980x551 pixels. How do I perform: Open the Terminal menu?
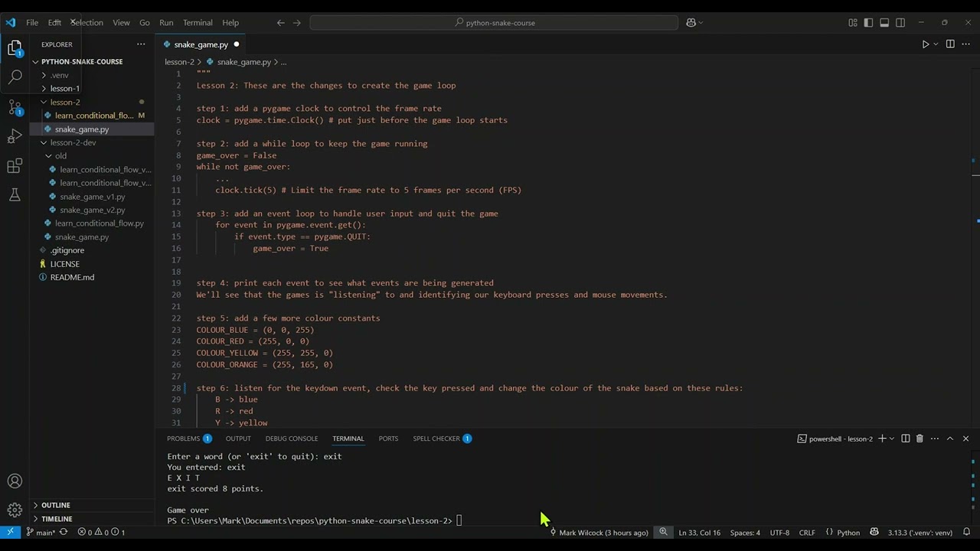pos(198,23)
